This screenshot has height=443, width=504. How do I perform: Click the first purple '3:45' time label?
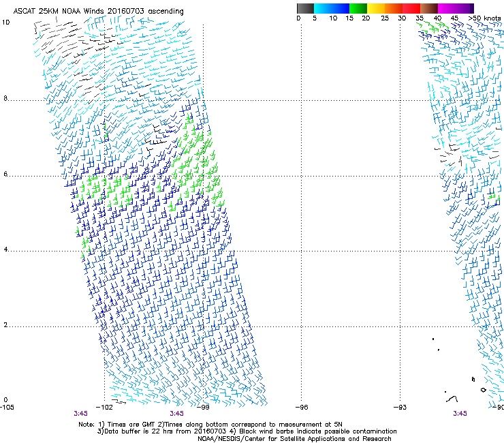pos(80,414)
